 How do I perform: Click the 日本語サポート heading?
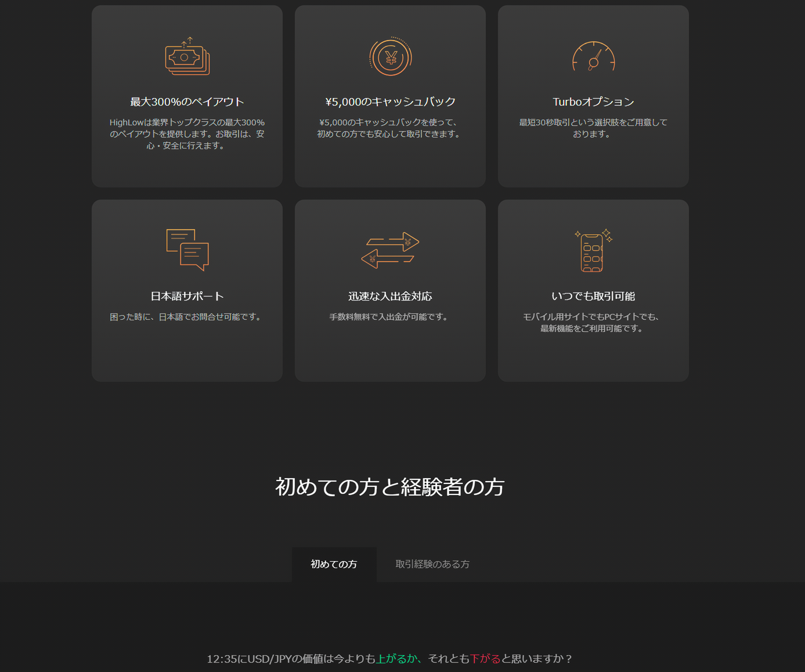187,296
